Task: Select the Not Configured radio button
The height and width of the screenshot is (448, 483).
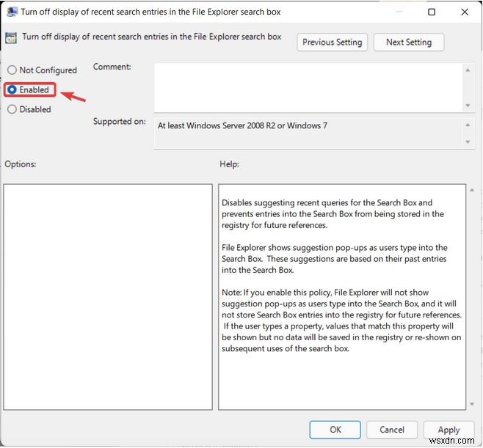Action: (x=12, y=70)
